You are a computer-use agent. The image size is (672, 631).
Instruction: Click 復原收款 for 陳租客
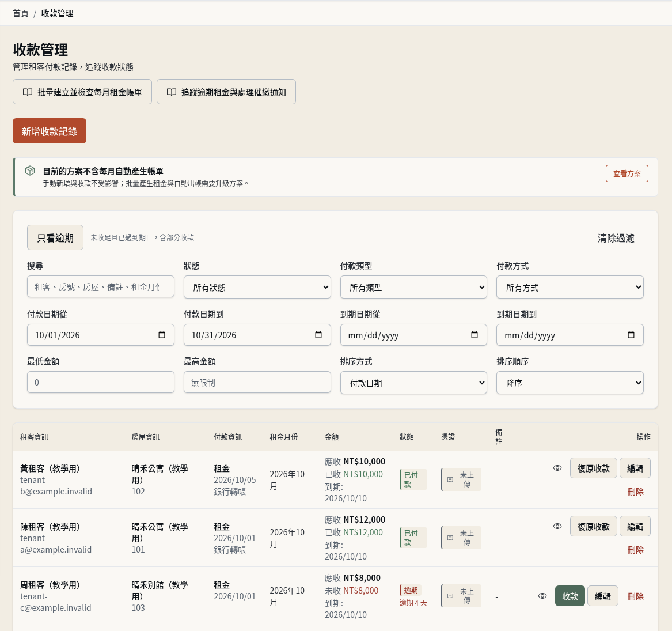(x=593, y=526)
